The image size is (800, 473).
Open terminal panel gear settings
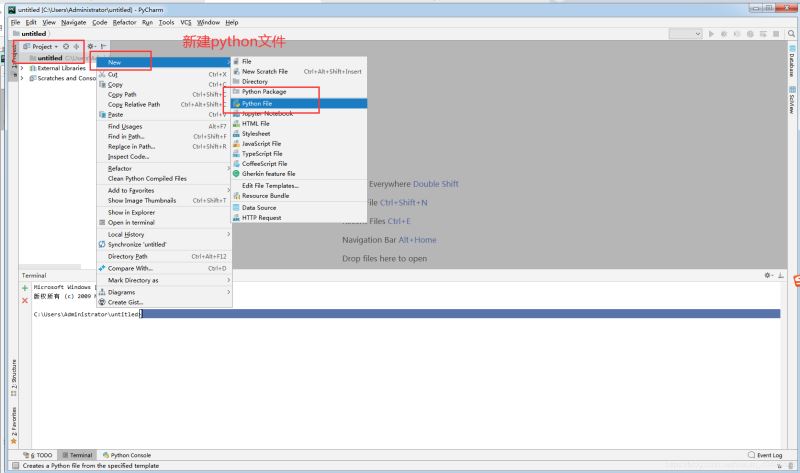(769, 276)
